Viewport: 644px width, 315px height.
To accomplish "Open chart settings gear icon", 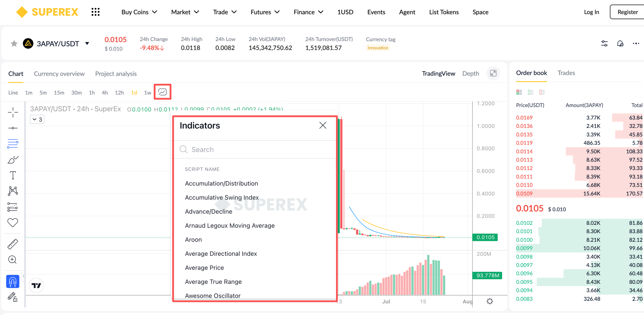I will point(490,301).
